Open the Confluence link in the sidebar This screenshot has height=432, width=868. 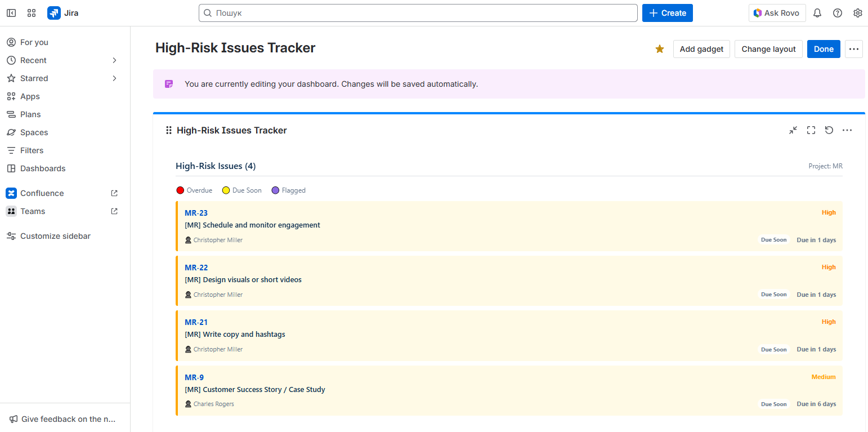coord(65,193)
